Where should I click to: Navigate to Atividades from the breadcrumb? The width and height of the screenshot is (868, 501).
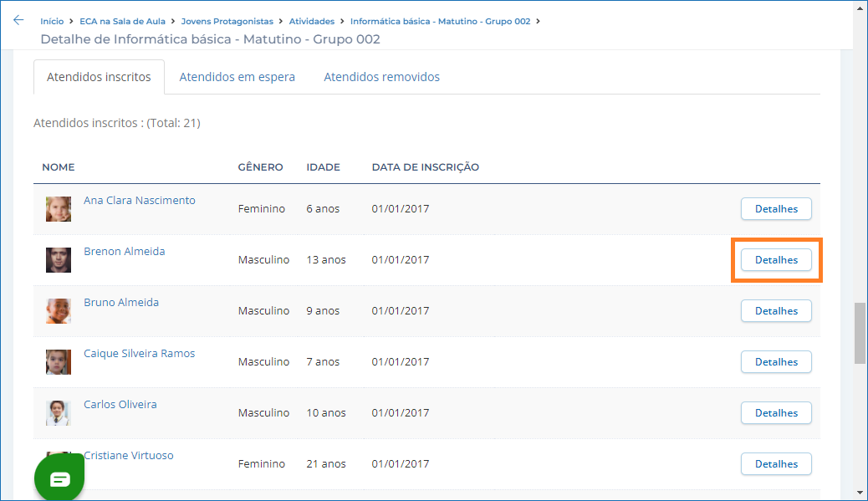[312, 22]
